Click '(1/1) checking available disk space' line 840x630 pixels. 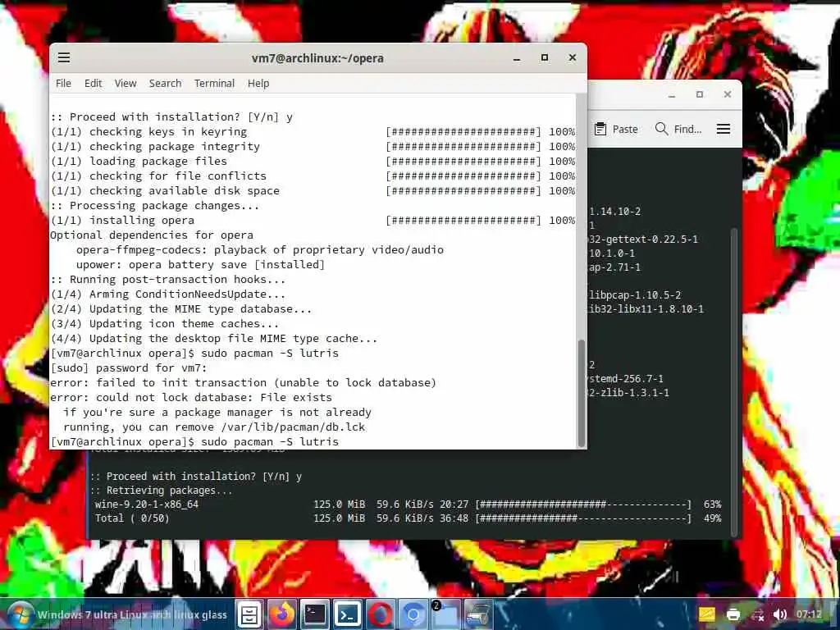click(313, 190)
